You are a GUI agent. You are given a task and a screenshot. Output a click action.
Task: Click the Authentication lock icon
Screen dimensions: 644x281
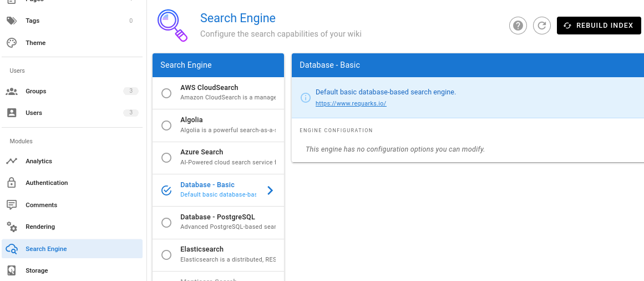(x=12, y=183)
